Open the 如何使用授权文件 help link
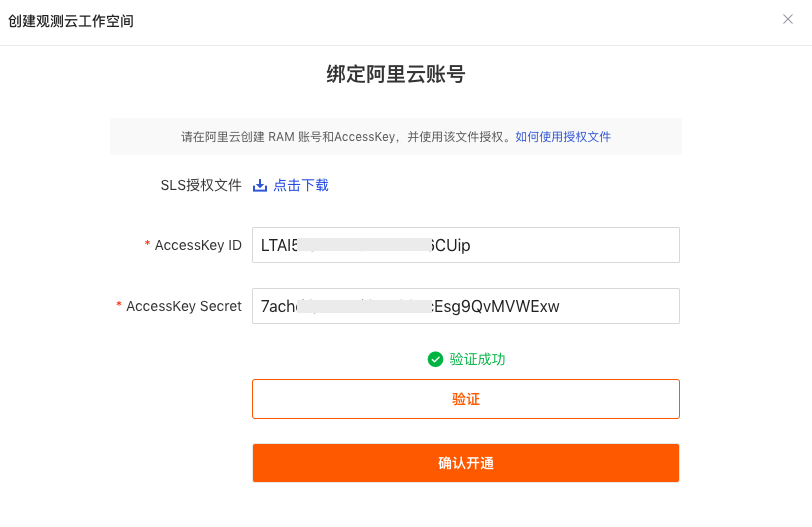Image resolution: width=812 pixels, height=527 pixels. click(x=563, y=137)
